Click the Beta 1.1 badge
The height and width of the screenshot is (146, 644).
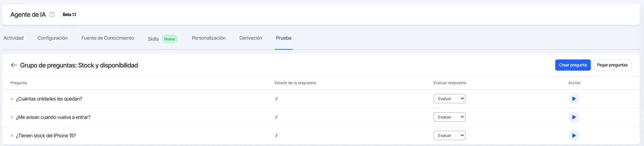tap(69, 14)
